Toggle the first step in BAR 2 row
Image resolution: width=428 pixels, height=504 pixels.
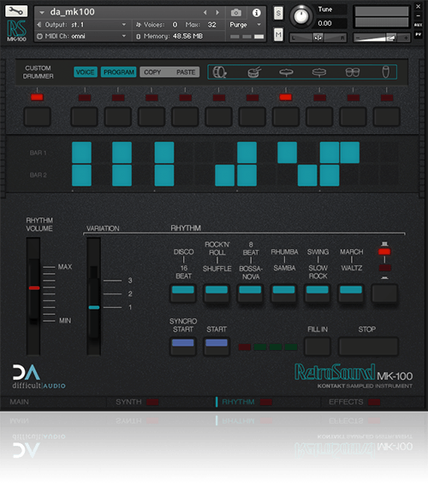point(81,175)
